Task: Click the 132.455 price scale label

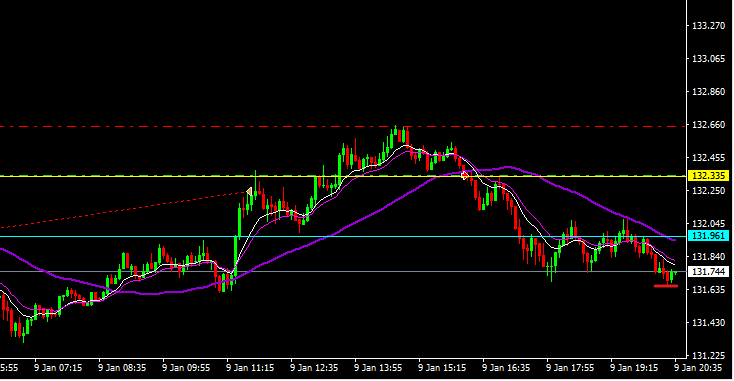Action: (709, 158)
